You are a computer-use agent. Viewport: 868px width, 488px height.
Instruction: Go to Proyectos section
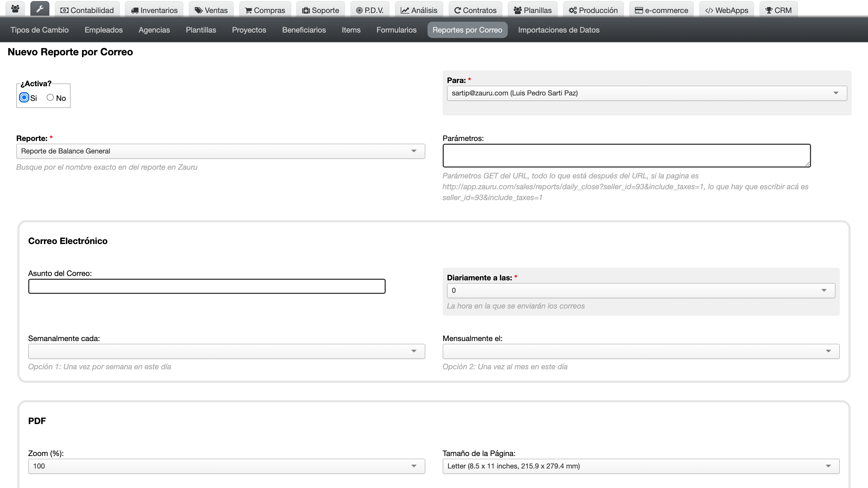coord(249,30)
